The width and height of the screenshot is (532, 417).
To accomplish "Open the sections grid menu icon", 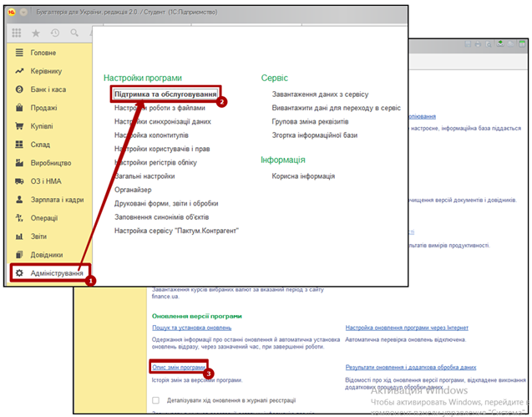I will pyautogui.click(x=17, y=33).
